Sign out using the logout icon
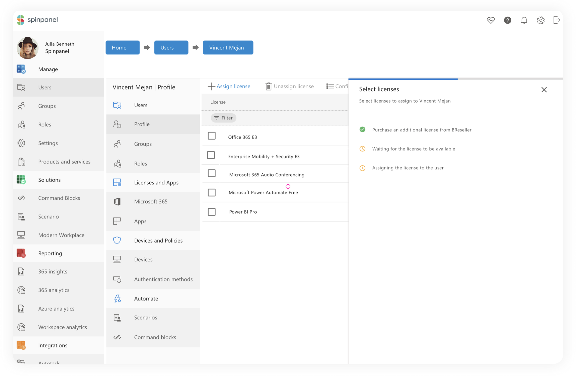The image size is (584, 392). pos(556,20)
